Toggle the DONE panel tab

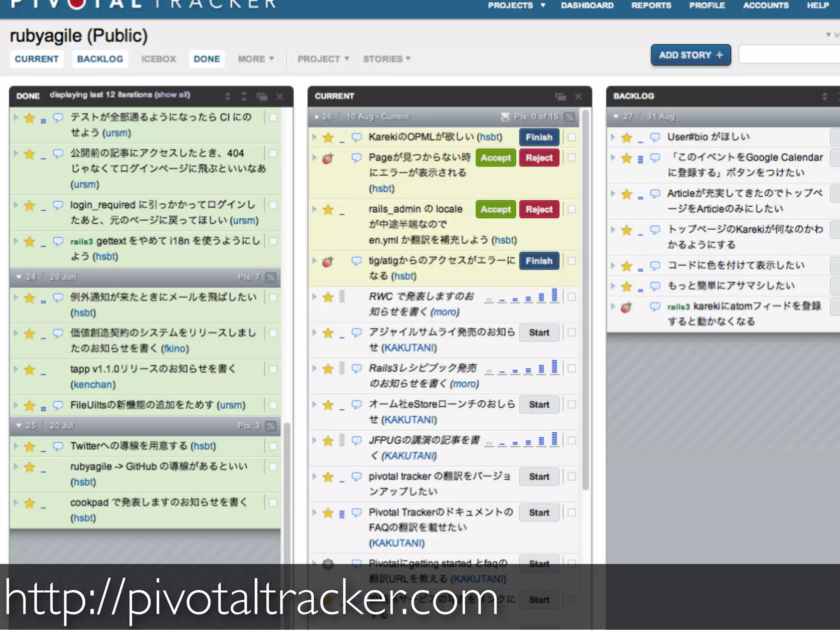coord(207,59)
